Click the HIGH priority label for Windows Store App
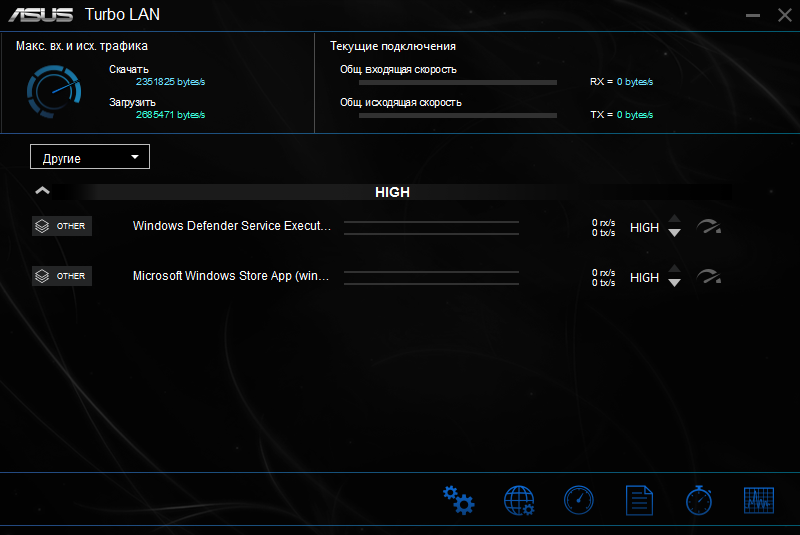This screenshot has width=800, height=535. pos(644,277)
